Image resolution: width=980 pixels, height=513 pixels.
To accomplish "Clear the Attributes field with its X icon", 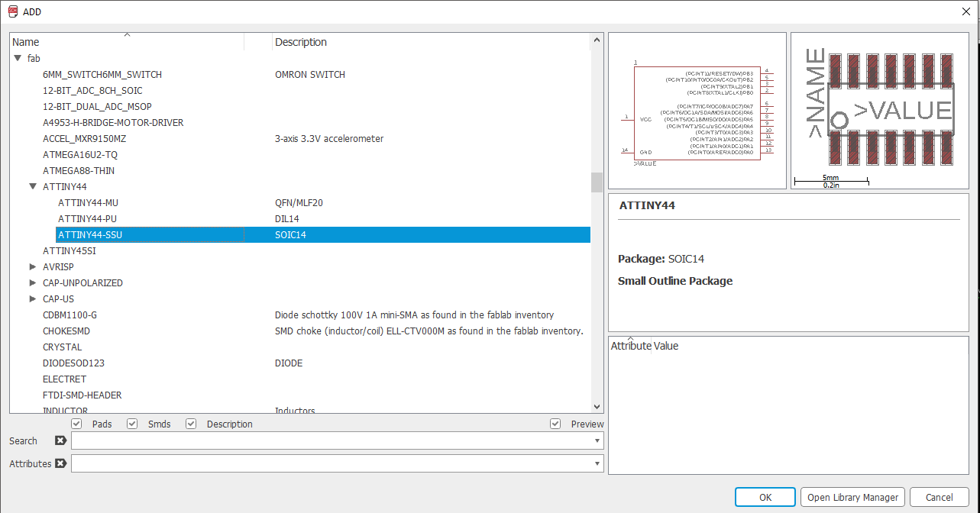I will pyautogui.click(x=60, y=463).
